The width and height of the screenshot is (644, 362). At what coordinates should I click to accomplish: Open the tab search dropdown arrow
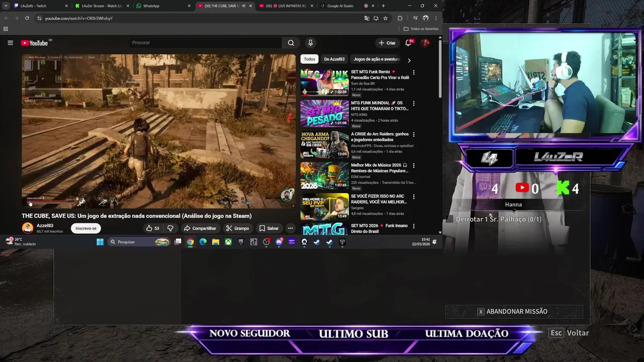[6, 6]
